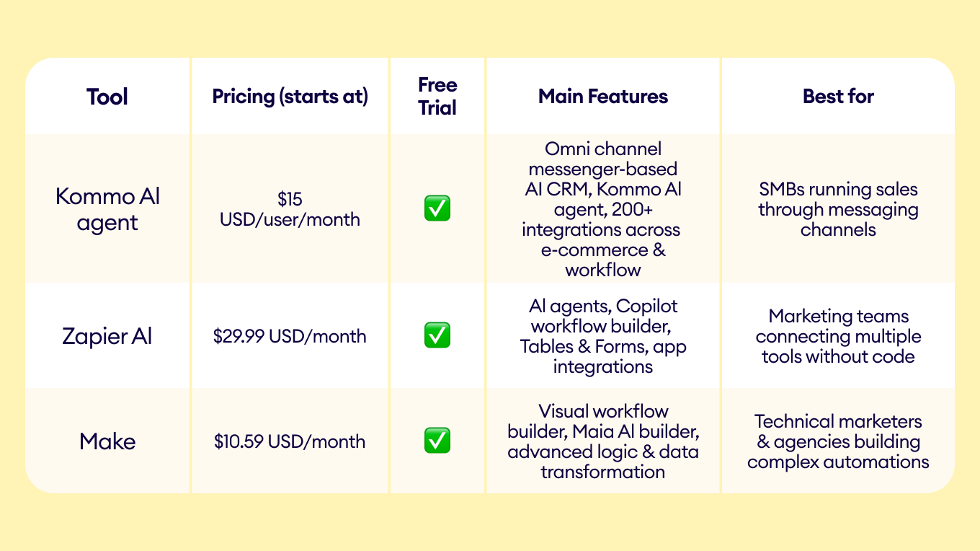Click the Free Trial column header
The image size is (980, 551).
point(437,97)
